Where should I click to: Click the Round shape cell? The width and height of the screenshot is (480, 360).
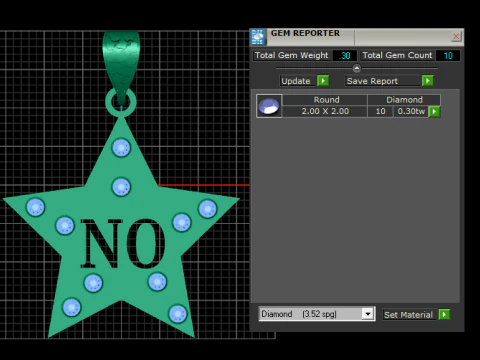pos(325,100)
